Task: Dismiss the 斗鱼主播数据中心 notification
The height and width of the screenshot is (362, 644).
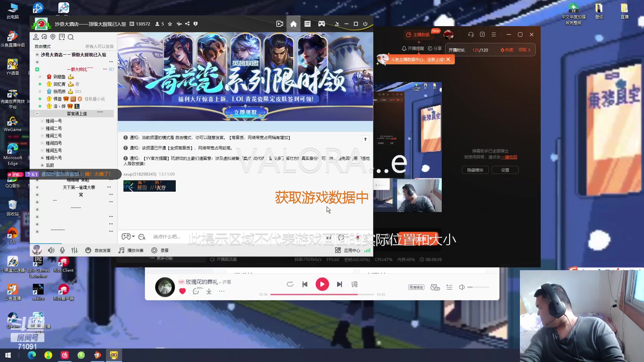Action: click(x=448, y=59)
